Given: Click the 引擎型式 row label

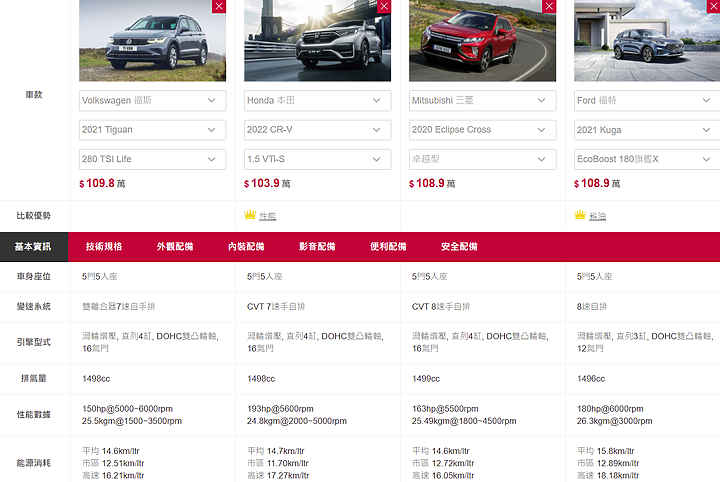Looking at the screenshot, I should [x=34, y=342].
